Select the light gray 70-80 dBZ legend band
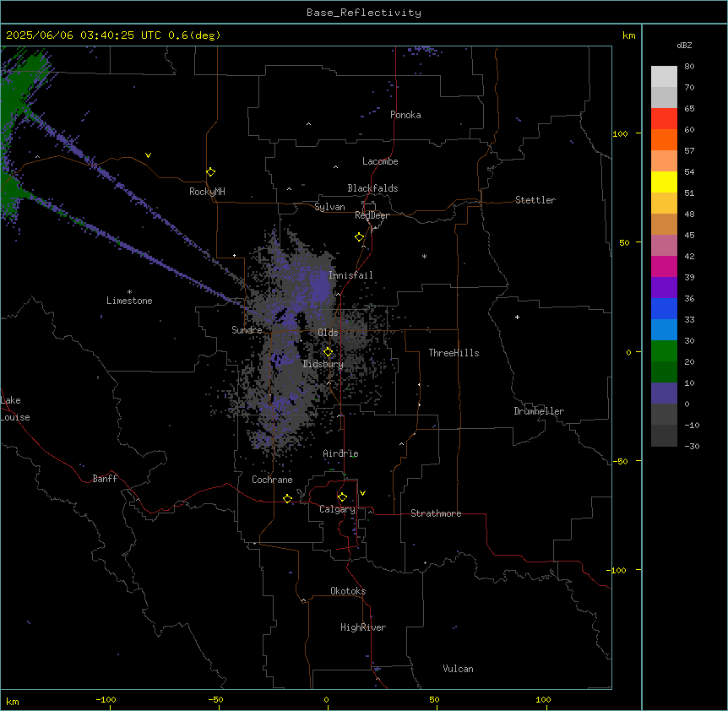Viewport: 728px width, 711px height. 664,77
